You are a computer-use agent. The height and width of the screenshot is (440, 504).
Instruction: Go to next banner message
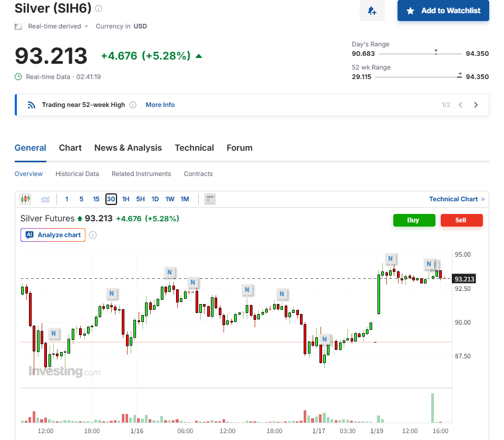(476, 105)
